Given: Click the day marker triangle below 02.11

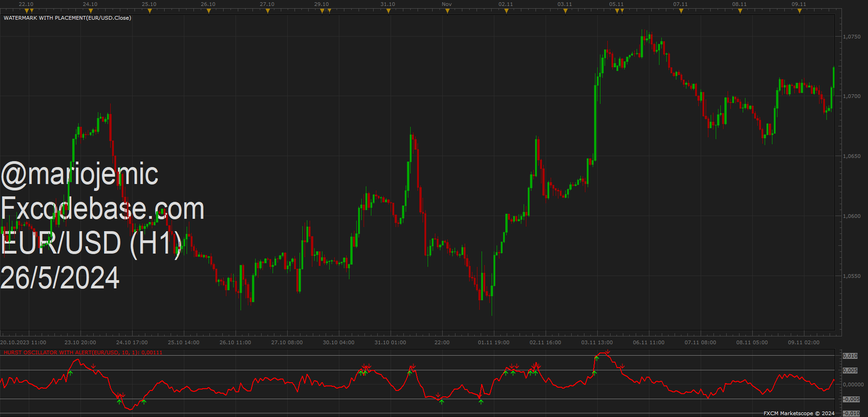Looking at the screenshot, I should point(506,11).
